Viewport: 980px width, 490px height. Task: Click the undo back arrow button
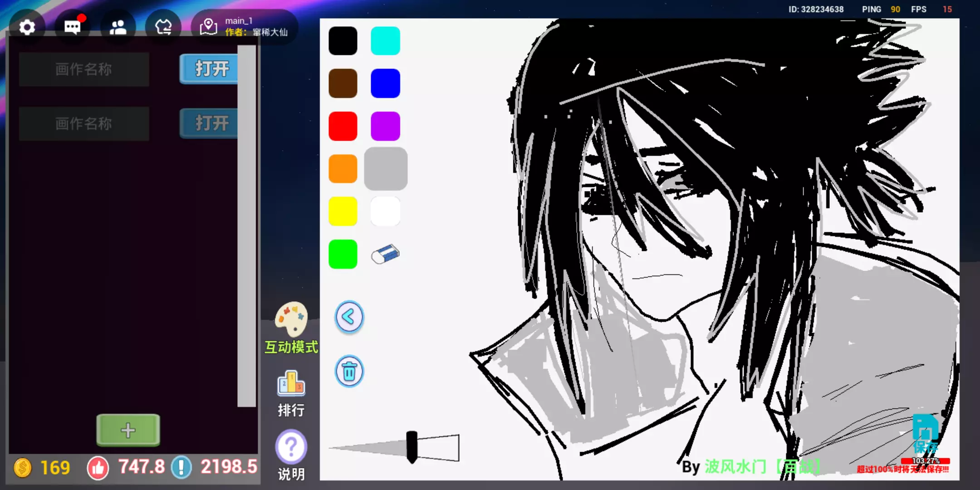tap(349, 317)
